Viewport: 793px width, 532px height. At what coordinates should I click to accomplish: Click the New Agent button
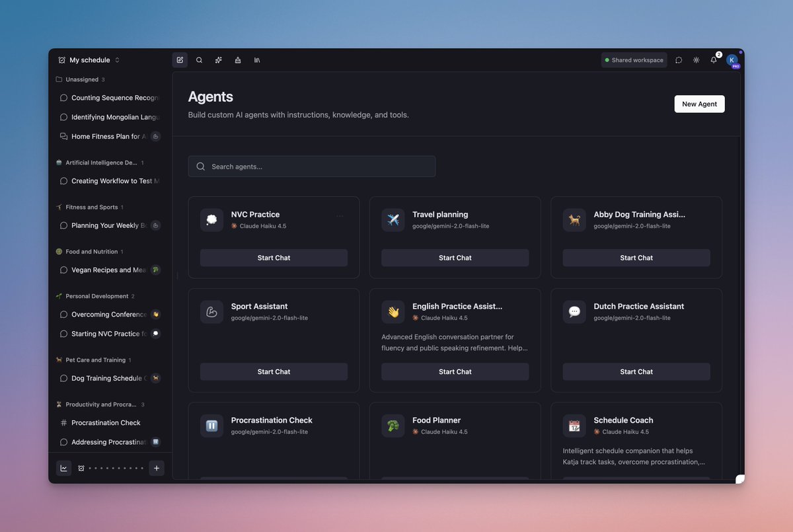699,104
